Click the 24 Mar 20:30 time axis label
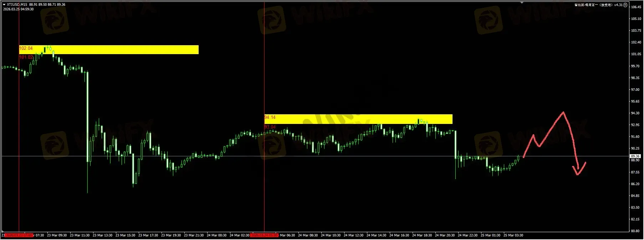644x240 pixels. click(445, 235)
